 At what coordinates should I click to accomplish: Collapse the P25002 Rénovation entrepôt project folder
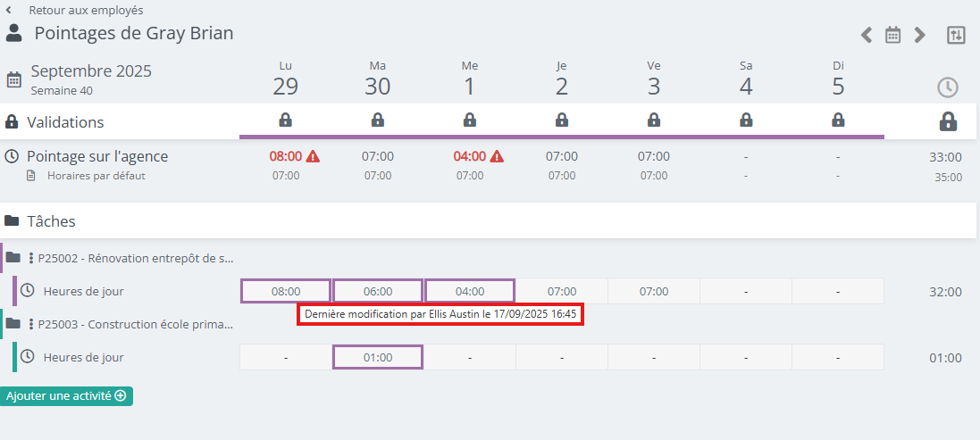(x=13, y=258)
